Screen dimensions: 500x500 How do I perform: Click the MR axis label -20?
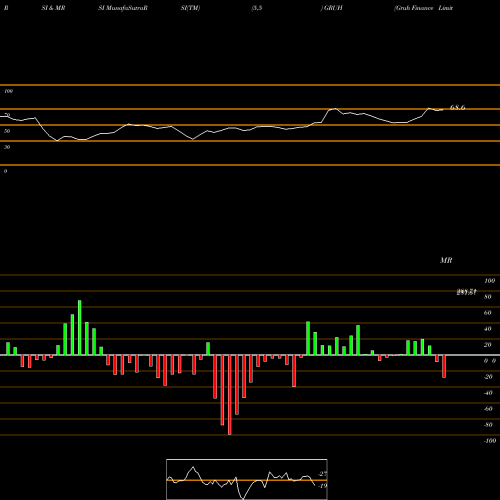click(x=488, y=377)
